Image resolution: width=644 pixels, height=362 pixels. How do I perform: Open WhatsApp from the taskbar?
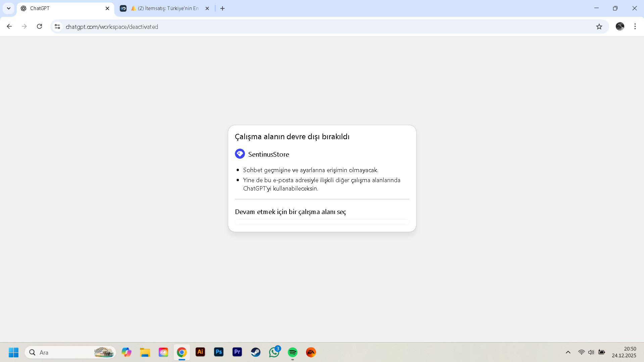pos(274,352)
